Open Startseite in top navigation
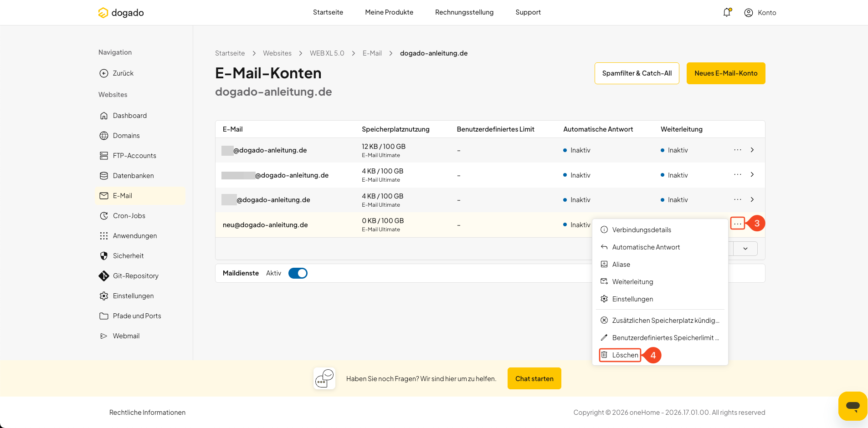868x428 pixels. (x=328, y=12)
